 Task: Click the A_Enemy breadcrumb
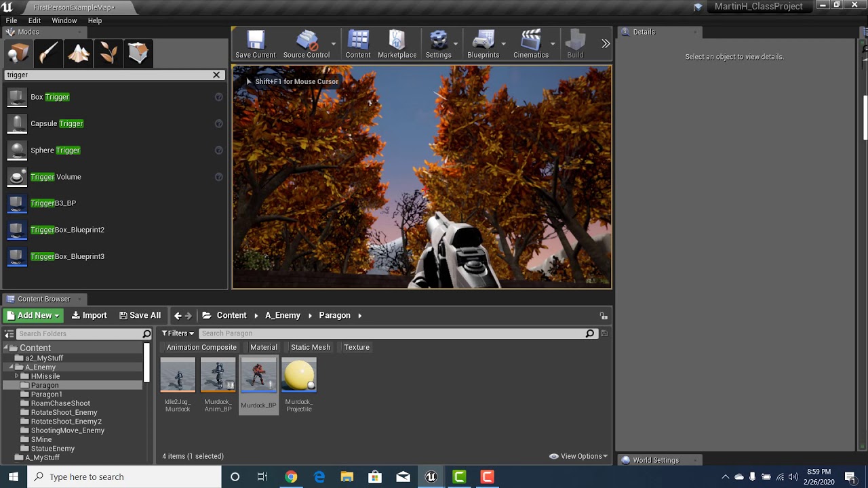point(283,315)
